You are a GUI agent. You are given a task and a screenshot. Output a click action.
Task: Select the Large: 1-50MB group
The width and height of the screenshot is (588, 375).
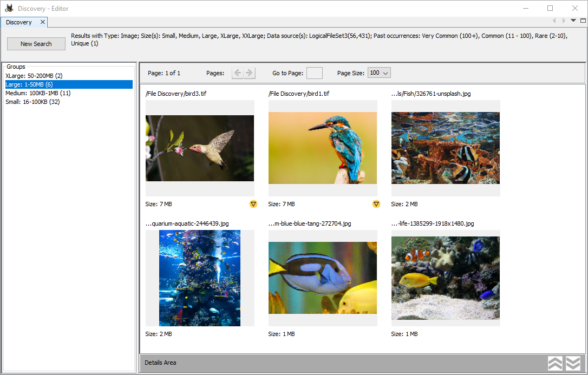tap(29, 84)
